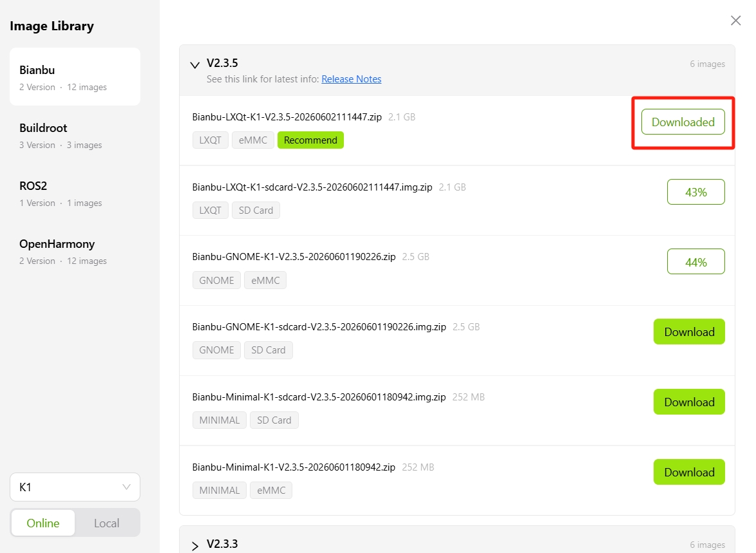Click the 43% download progress button

695,192
